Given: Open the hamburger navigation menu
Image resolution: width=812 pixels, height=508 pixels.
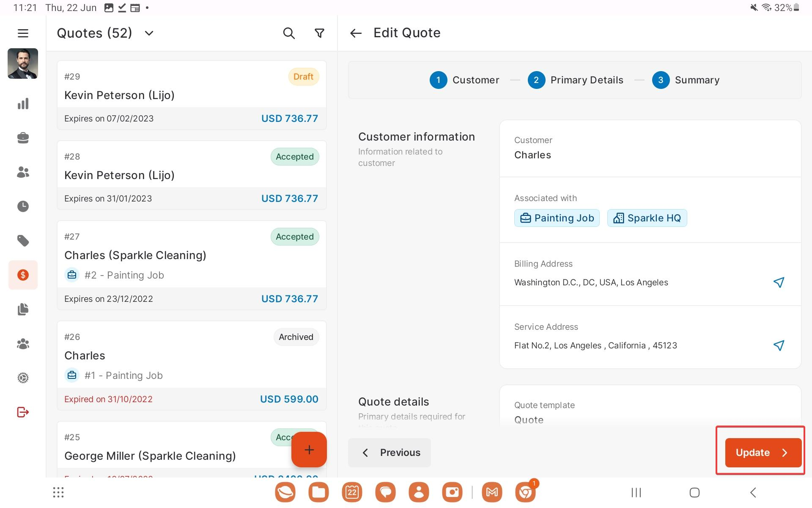Looking at the screenshot, I should tap(23, 33).
